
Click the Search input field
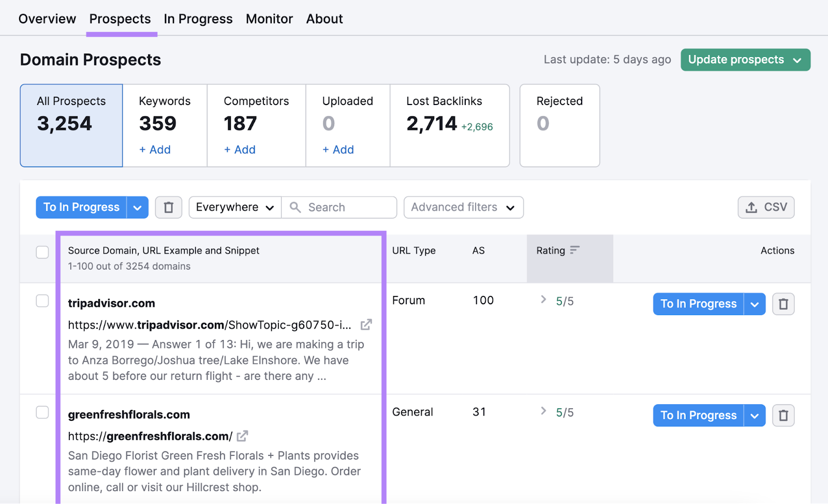(339, 207)
